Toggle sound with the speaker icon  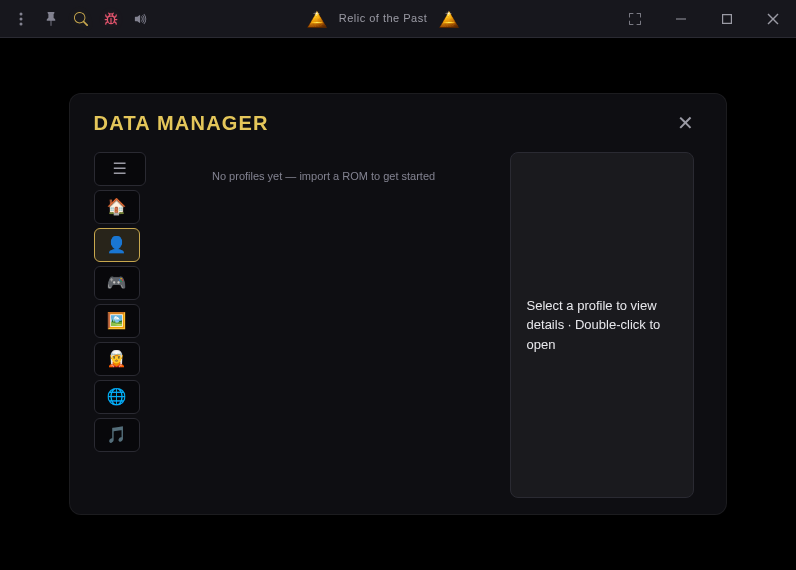[x=141, y=19]
